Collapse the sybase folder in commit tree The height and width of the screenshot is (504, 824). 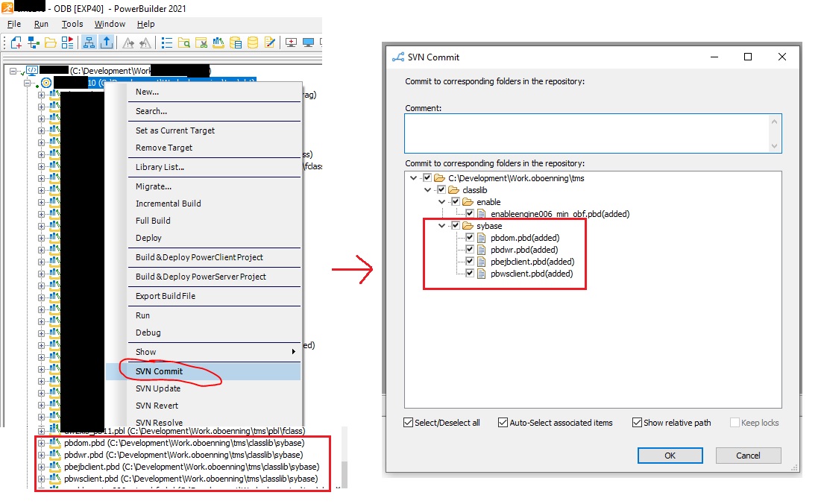coord(443,226)
